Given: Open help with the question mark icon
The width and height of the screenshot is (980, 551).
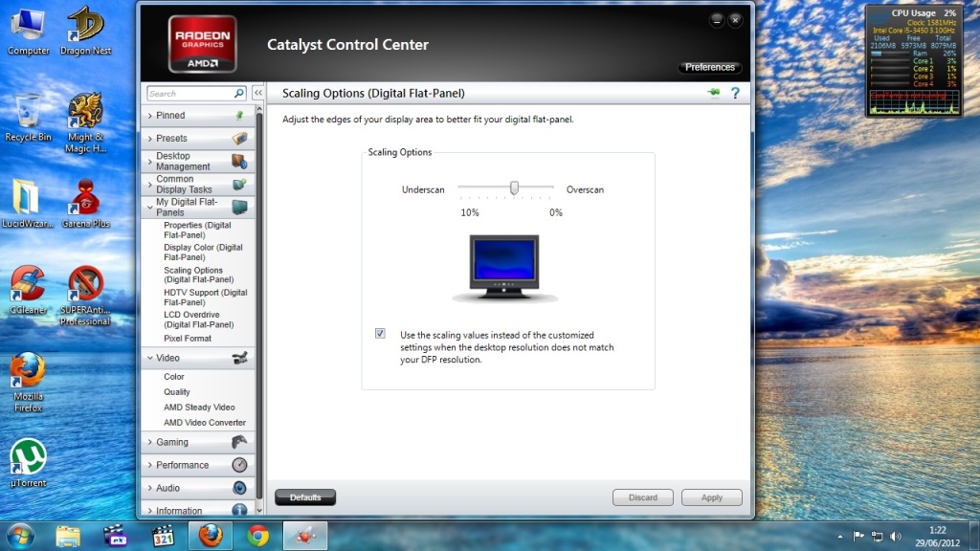Looking at the screenshot, I should point(736,93).
